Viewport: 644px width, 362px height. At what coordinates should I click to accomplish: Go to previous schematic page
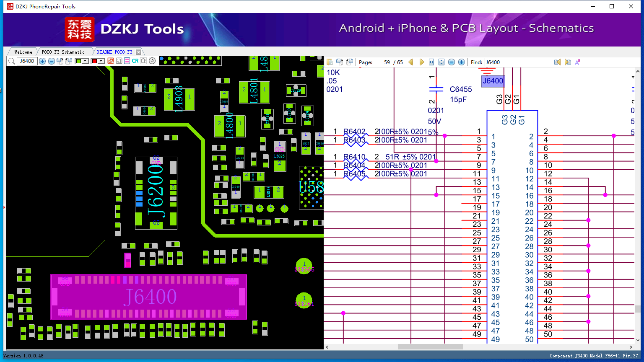411,62
